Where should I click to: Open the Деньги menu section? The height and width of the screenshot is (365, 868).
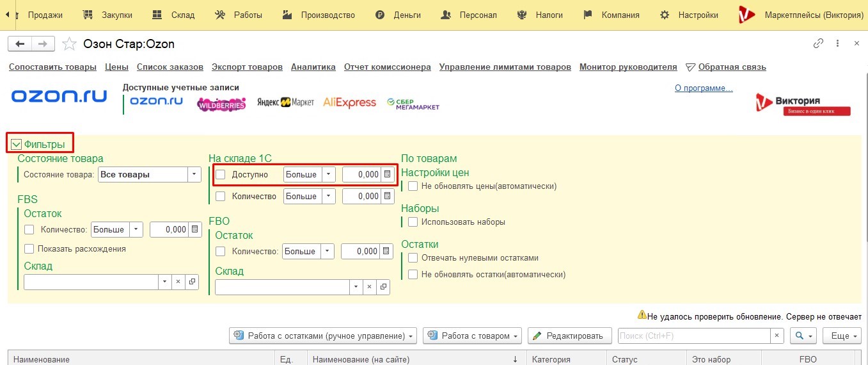398,15
